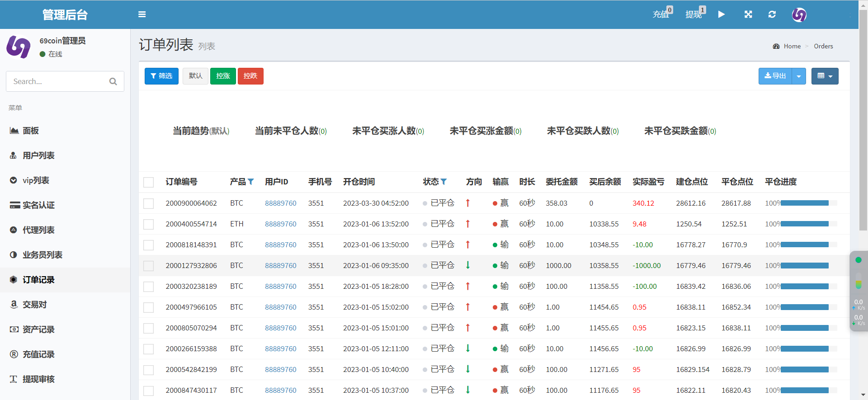
Task: Click the red 控跌 button
Action: coord(250,76)
